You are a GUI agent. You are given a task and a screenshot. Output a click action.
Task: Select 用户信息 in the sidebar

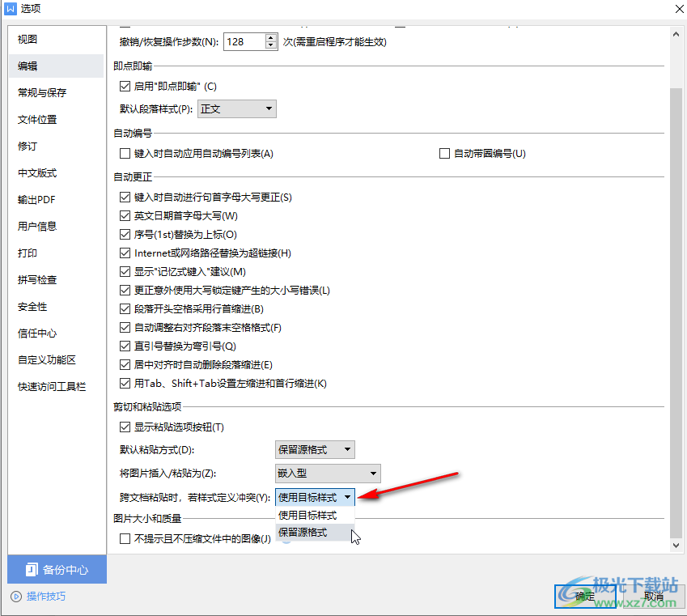pyautogui.click(x=37, y=227)
